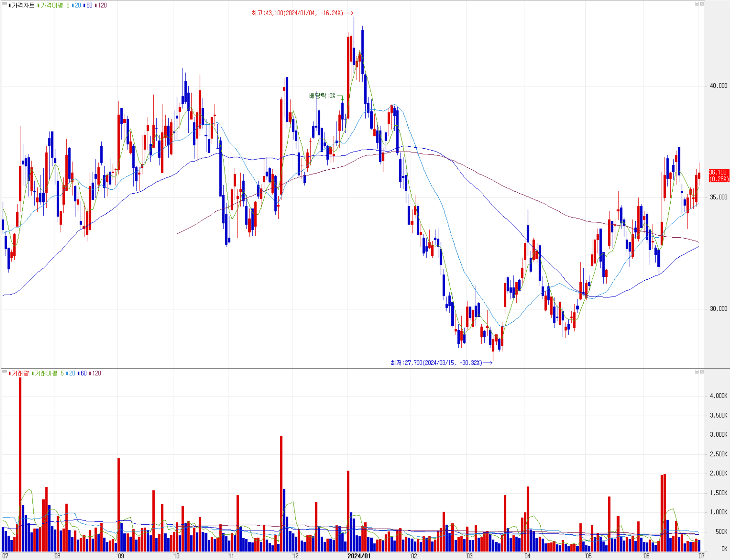The height and width of the screenshot is (560, 730).
Task: Click the 가격차트 legend label
Action: (23, 5)
